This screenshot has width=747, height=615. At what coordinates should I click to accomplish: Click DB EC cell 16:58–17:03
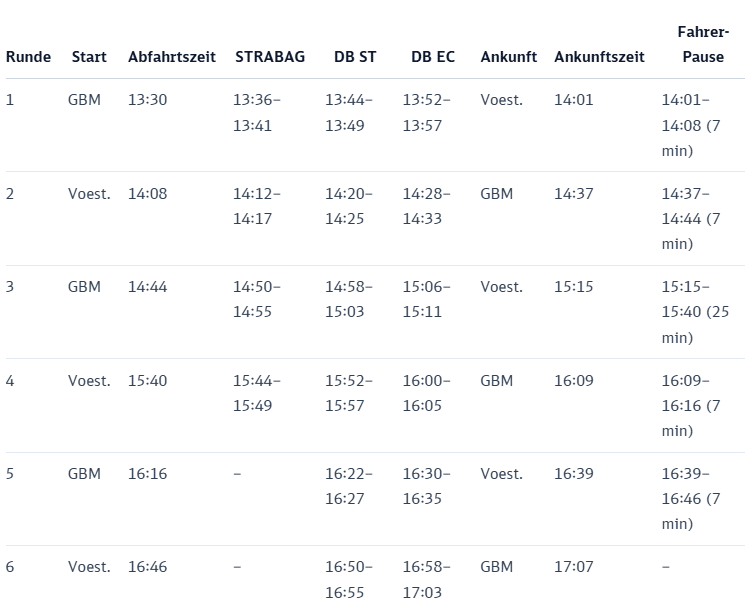(426, 580)
